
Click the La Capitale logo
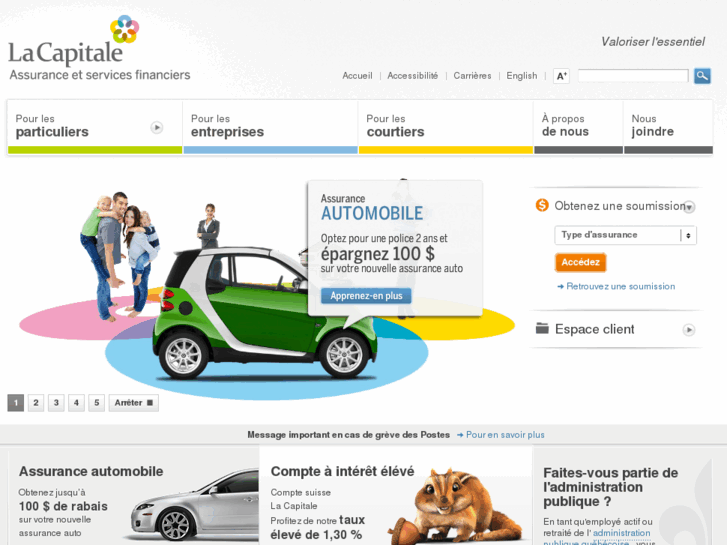point(99,48)
